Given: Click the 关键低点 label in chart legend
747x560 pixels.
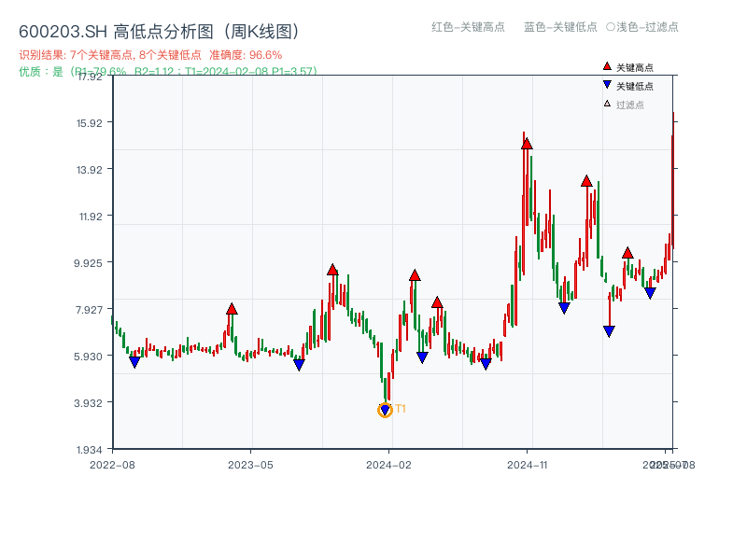Looking at the screenshot, I should [x=635, y=86].
